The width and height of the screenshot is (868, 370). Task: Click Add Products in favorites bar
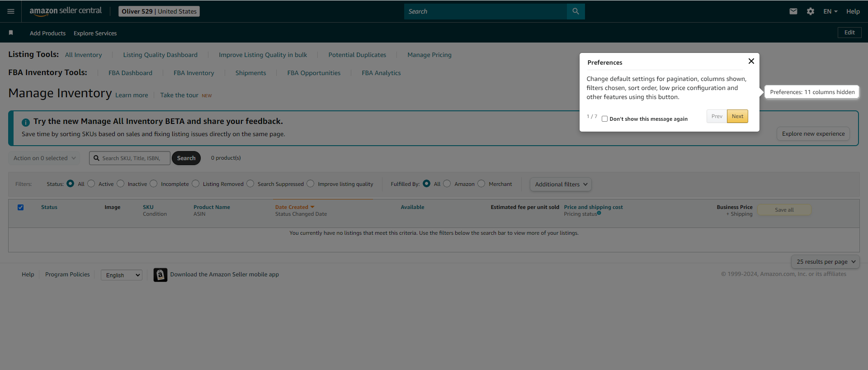pyautogui.click(x=47, y=33)
